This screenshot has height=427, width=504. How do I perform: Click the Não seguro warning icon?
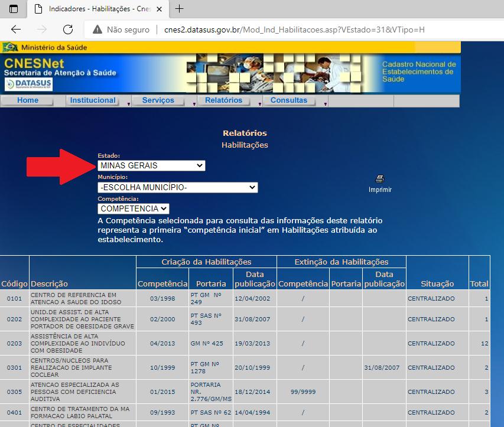click(x=97, y=30)
